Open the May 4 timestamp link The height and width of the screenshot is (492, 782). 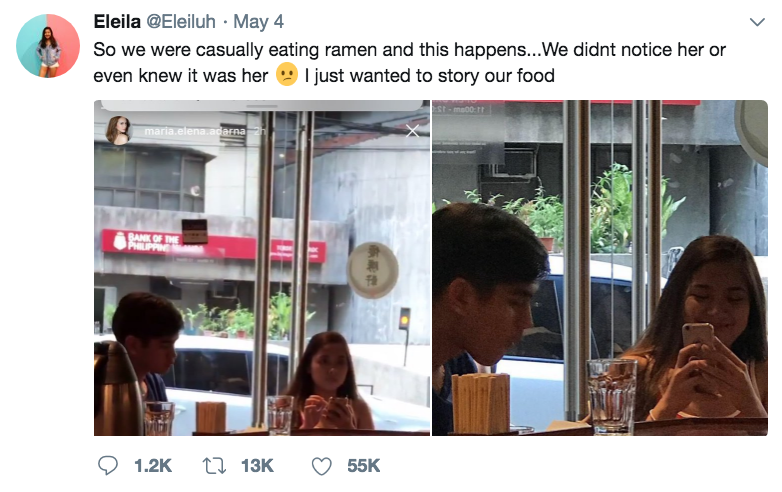pos(264,22)
